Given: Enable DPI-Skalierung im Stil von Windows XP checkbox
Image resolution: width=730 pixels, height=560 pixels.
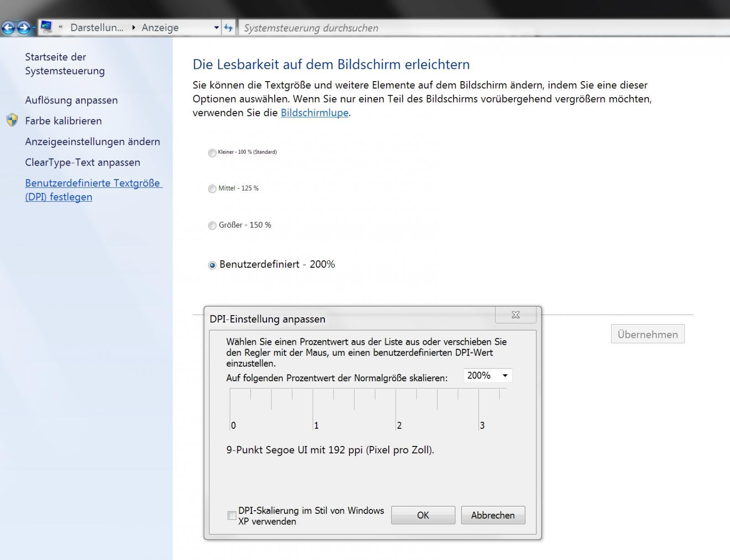Looking at the screenshot, I should pyautogui.click(x=232, y=515).
